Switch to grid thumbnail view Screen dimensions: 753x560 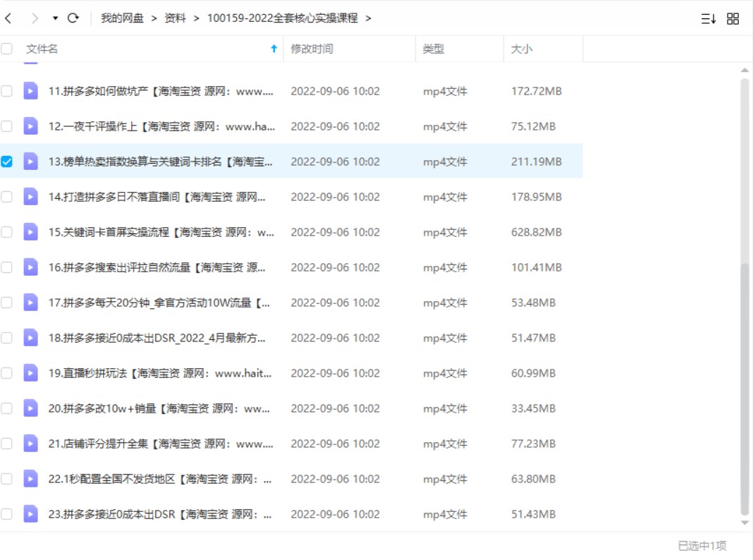pos(733,19)
